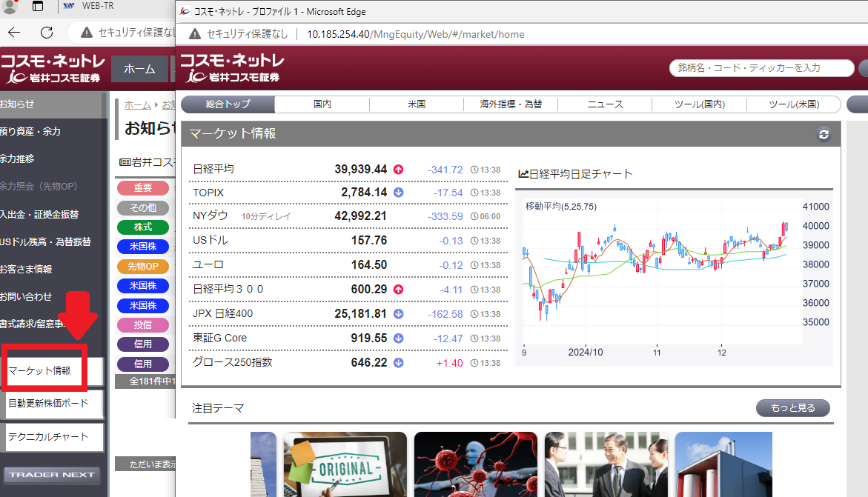Image resolution: width=868 pixels, height=497 pixels.
Task: Open テクニカルチャート in the sidebar
Action: point(53,437)
